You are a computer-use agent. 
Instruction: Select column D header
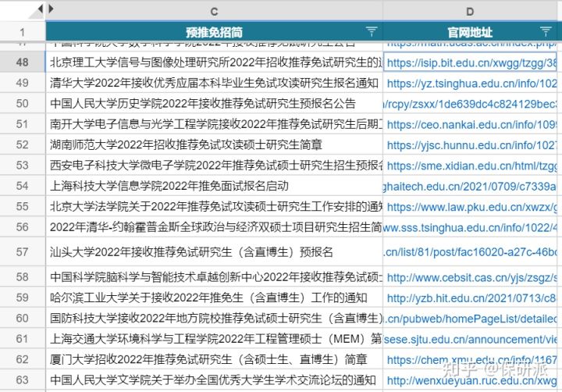(471, 10)
